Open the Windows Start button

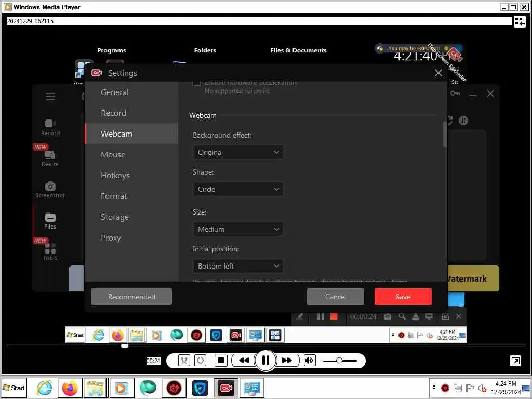tap(14, 388)
